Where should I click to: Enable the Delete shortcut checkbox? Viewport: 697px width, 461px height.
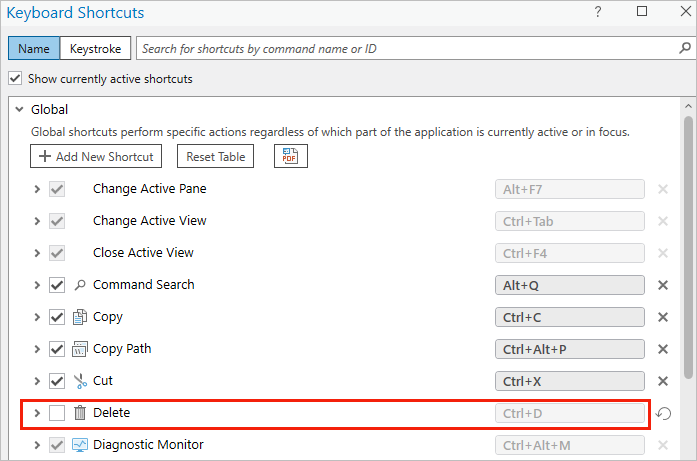point(57,413)
